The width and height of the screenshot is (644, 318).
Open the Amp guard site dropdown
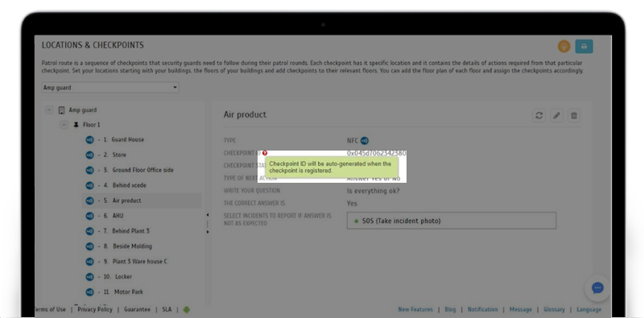[x=110, y=88]
